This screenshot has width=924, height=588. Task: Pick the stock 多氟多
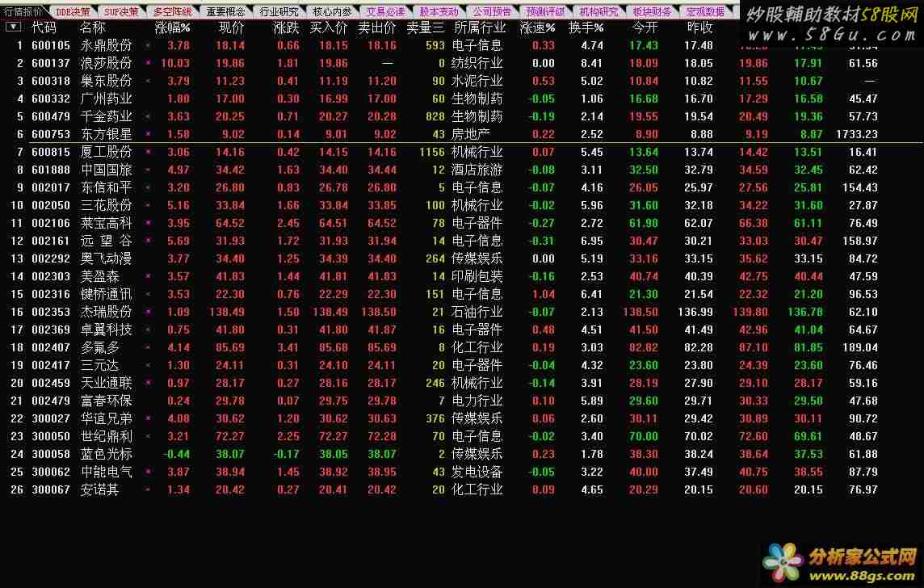[x=99, y=347]
